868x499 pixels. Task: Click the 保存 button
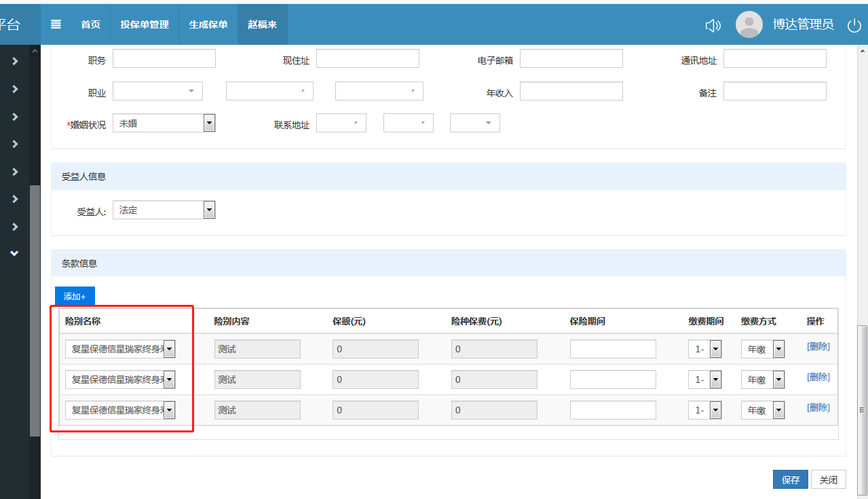pyautogui.click(x=791, y=480)
